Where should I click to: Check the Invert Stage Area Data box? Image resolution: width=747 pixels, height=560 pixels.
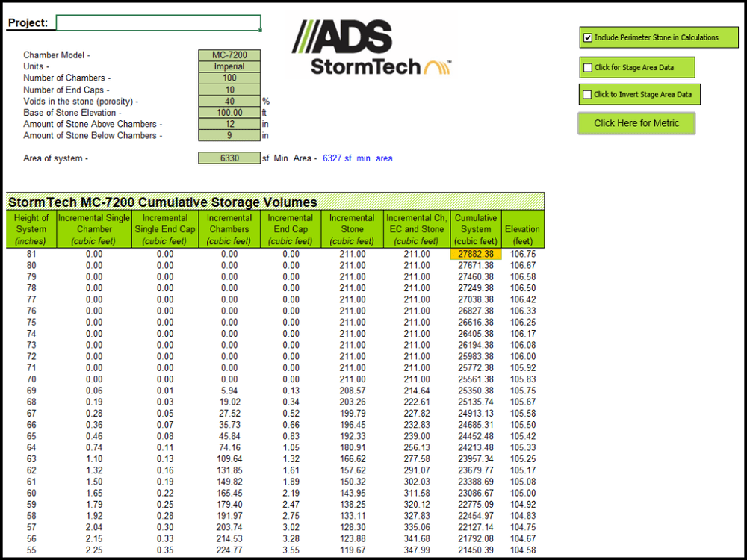589,95
